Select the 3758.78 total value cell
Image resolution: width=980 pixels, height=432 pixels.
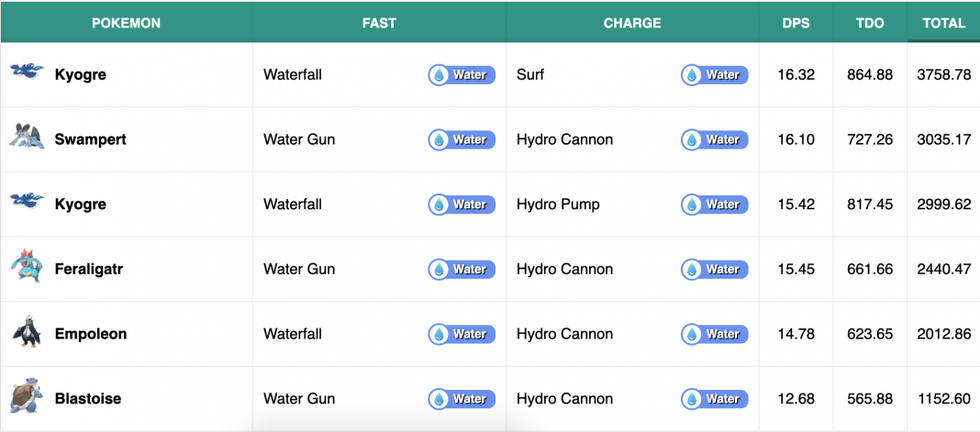[943, 75]
